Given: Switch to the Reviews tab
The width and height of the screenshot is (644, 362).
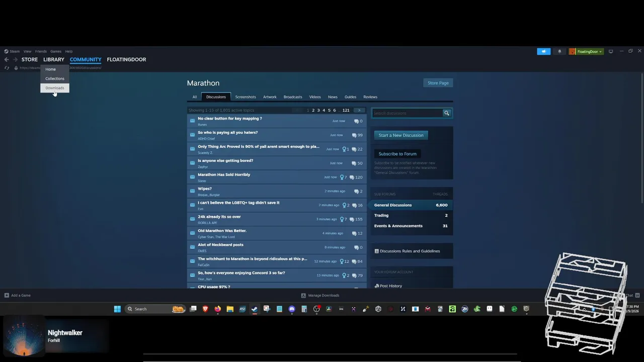Looking at the screenshot, I should (x=370, y=97).
